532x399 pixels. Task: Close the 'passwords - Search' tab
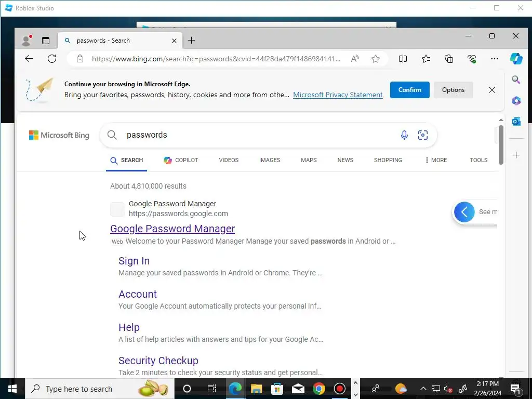[174, 41]
